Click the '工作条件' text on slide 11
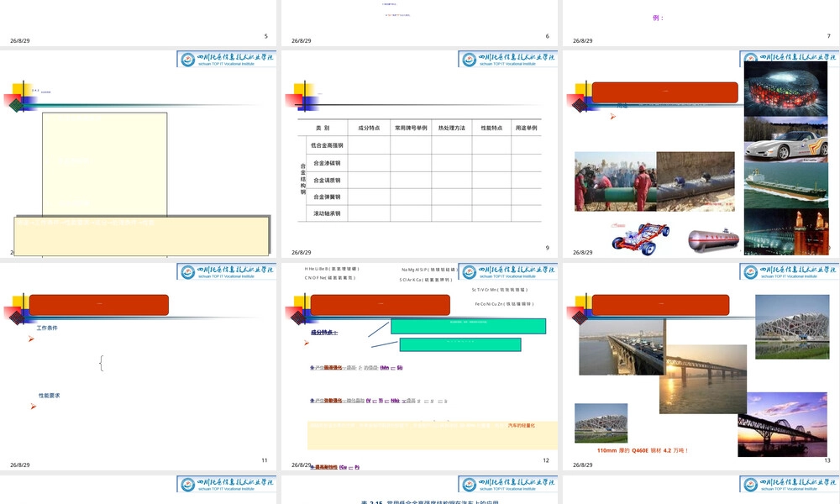 tap(47, 328)
